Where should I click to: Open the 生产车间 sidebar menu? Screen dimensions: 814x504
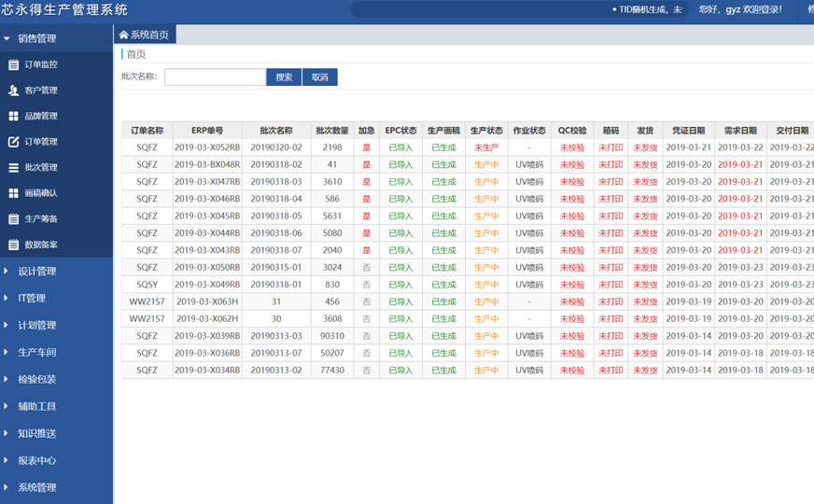click(37, 353)
